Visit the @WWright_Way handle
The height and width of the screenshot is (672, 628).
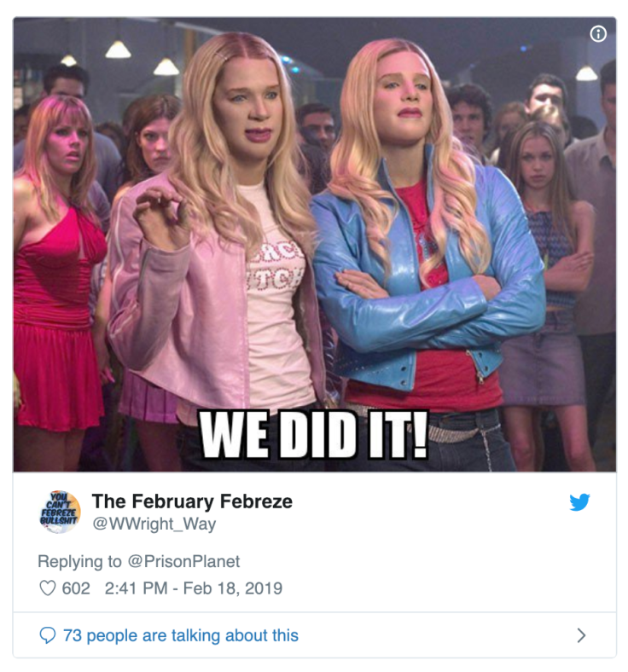[x=154, y=524]
